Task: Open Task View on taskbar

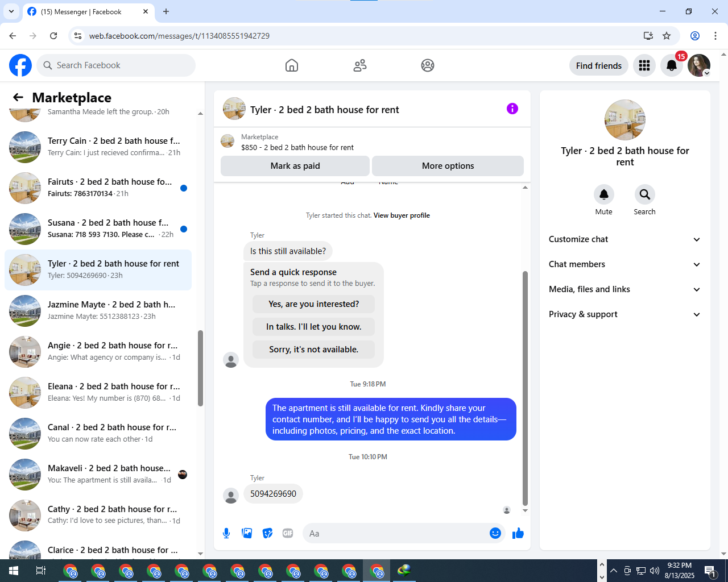Action: tap(41, 571)
